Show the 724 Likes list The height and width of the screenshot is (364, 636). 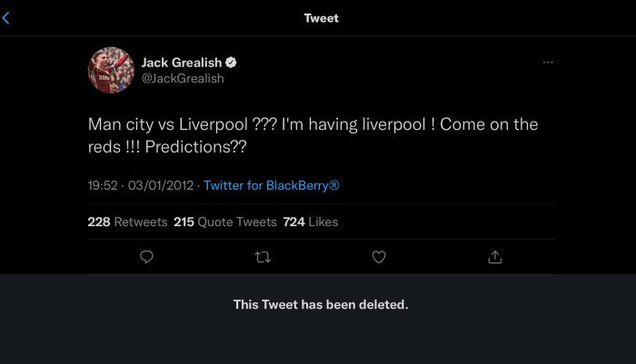pos(310,221)
